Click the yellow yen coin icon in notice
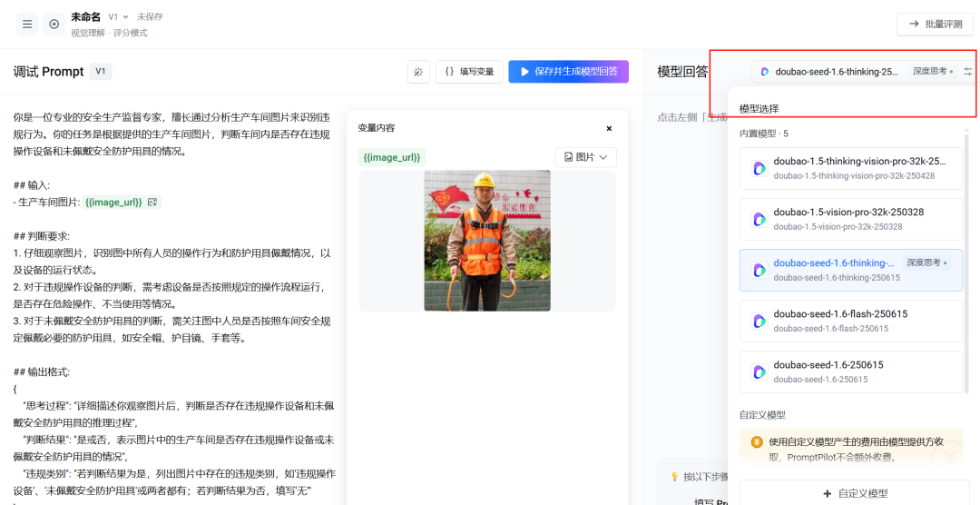The width and height of the screenshot is (980, 505). [757, 442]
